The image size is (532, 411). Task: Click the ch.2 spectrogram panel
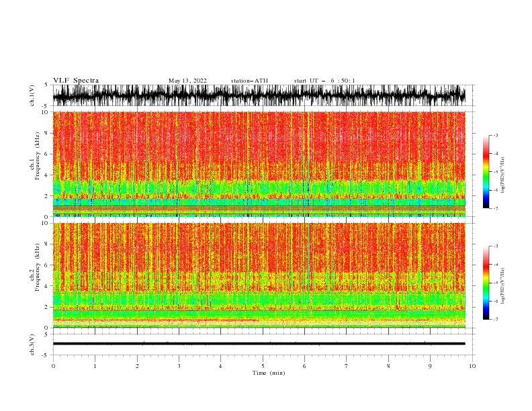click(259, 275)
